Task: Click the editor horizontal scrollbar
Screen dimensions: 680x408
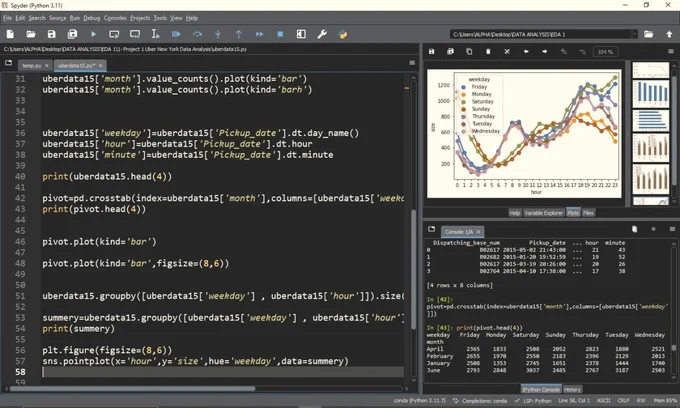Action: [x=132, y=388]
